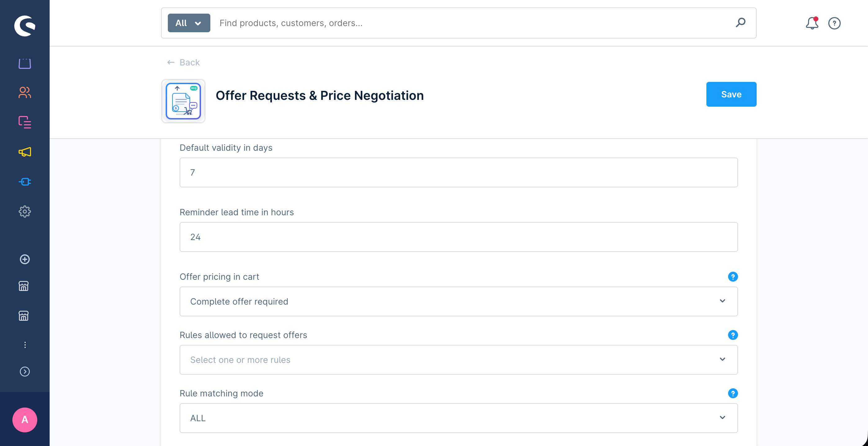Click the search magnifier icon
This screenshot has width=868, height=446.
740,23
